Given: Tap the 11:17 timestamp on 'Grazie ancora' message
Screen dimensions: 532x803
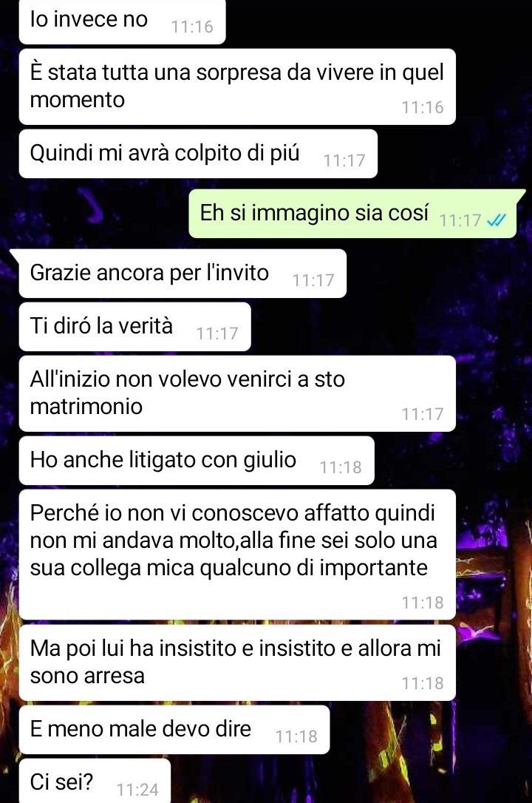Looking at the screenshot, I should coord(313,280).
